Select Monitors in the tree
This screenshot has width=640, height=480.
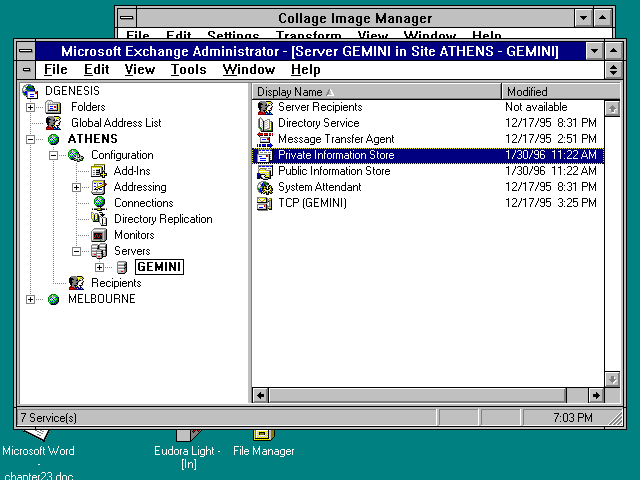pyautogui.click(x=134, y=235)
